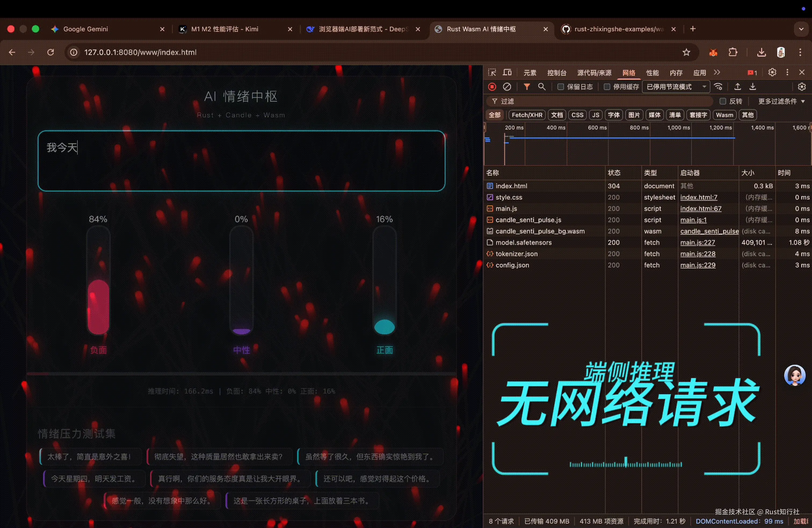Click the network filter funnel icon
This screenshot has height=528, width=812.
[527, 87]
